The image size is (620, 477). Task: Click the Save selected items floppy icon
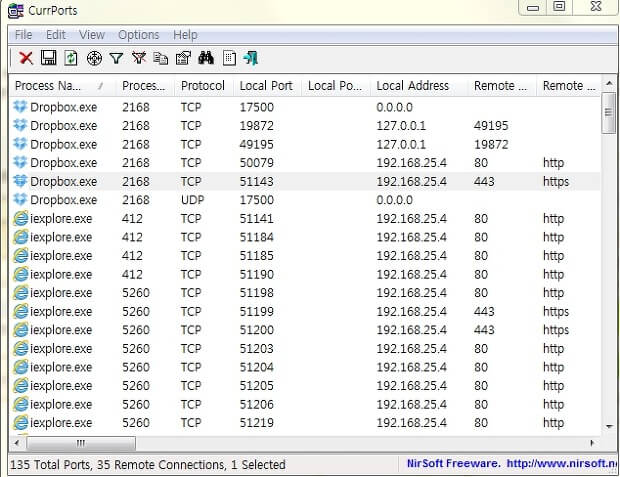tap(49, 58)
